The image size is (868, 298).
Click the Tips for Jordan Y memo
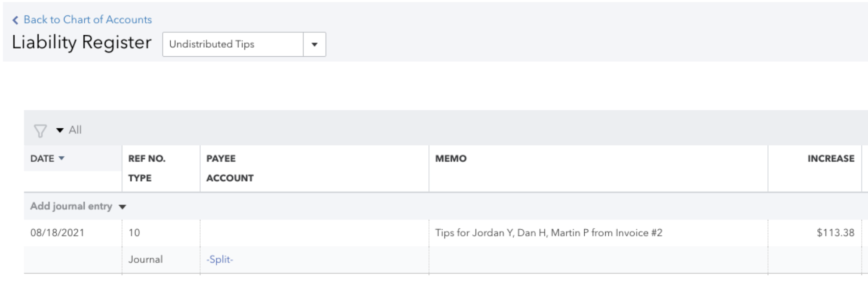pos(548,233)
